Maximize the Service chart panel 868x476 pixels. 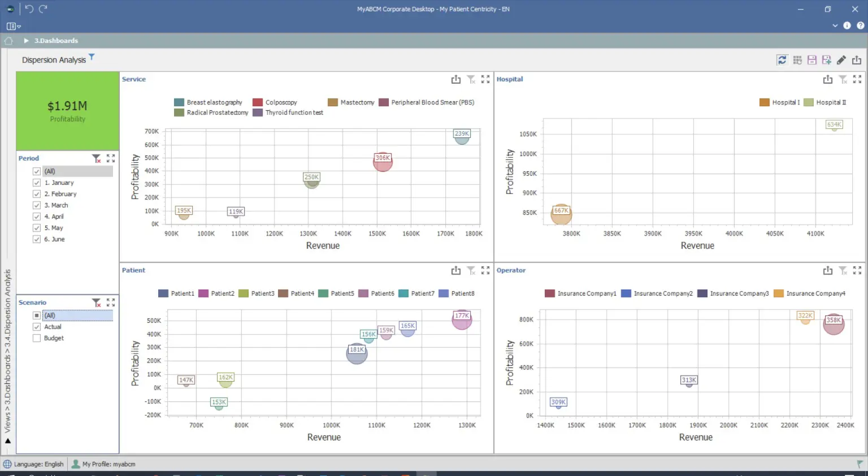485,80
